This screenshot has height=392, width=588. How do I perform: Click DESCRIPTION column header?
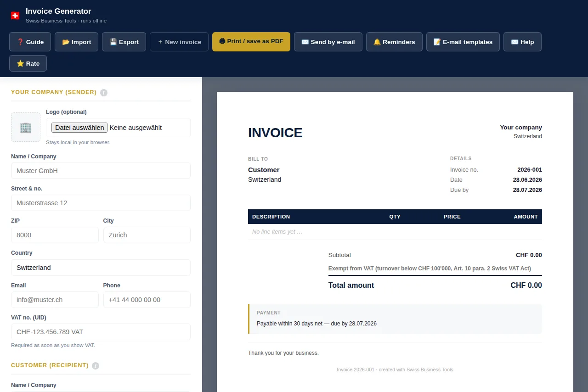(x=271, y=217)
